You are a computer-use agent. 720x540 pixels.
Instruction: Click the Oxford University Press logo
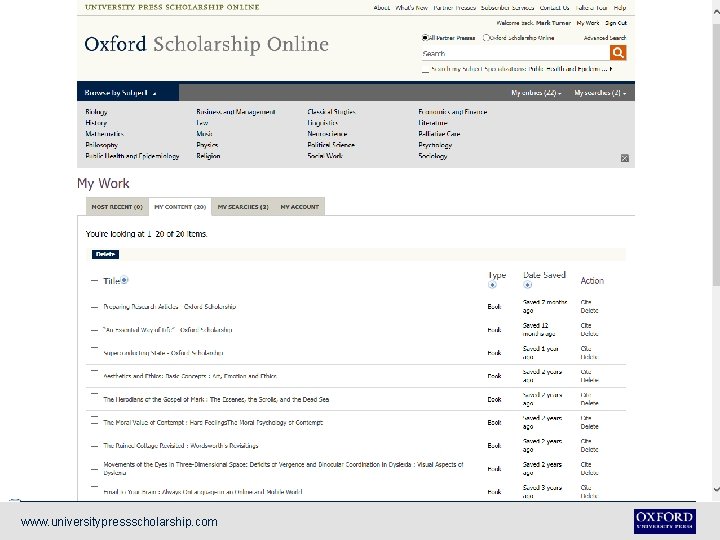click(x=664, y=521)
